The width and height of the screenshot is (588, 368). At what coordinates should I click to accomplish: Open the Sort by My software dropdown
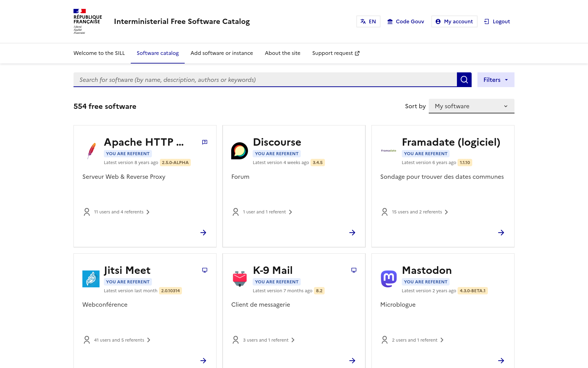pyautogui.click(x=471, y=106)
